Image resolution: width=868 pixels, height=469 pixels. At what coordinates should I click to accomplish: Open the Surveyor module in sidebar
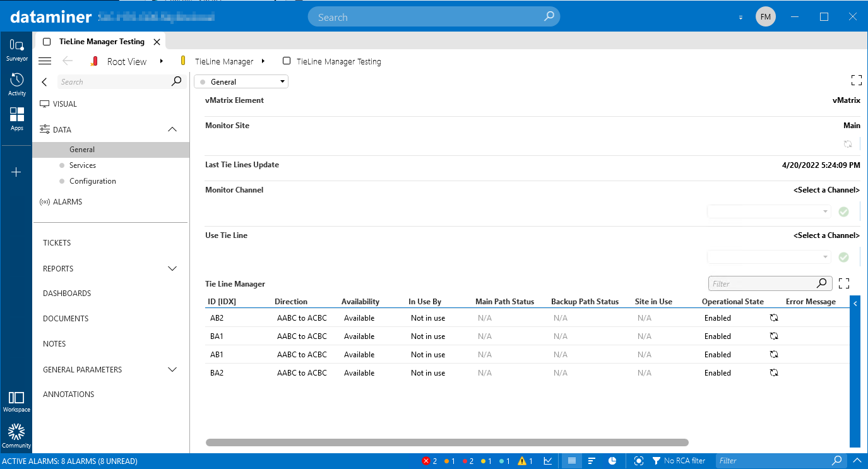click(x=17, y=50)
